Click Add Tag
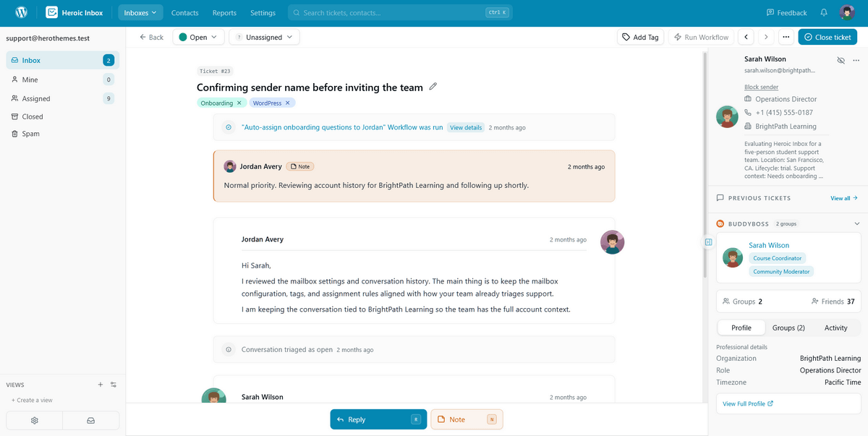Image resolution: width=868 pixels, height=436 pixels. [x=641, y=37]
